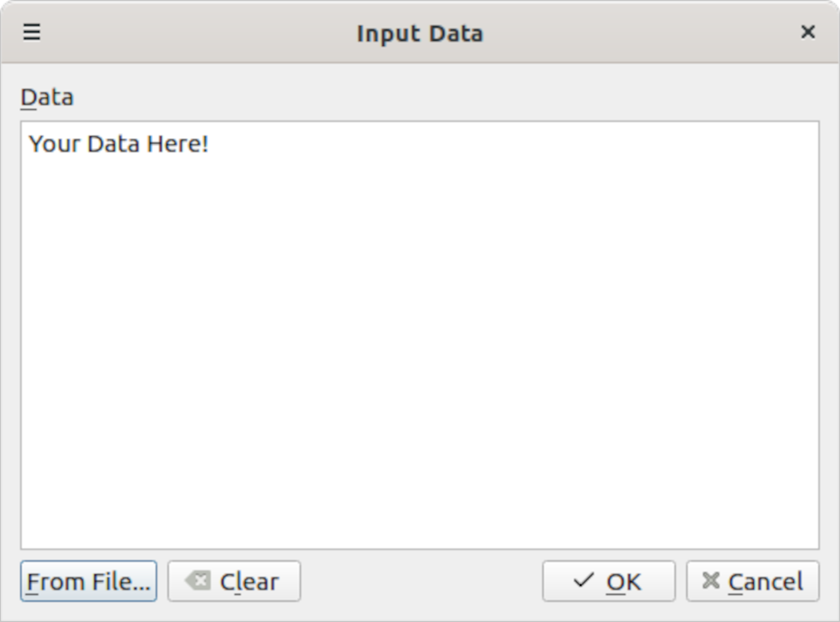
Task: Close the Input Data dialog
Action: [807, 33]
